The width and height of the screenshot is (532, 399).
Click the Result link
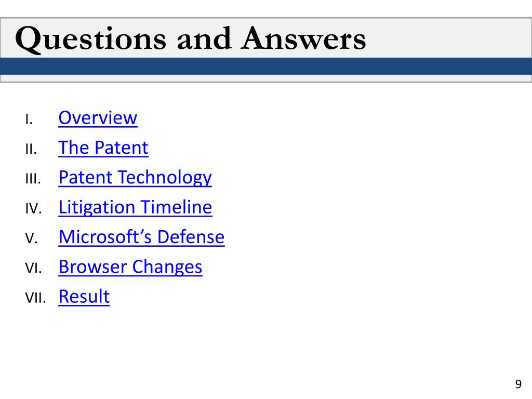(84, 297)
